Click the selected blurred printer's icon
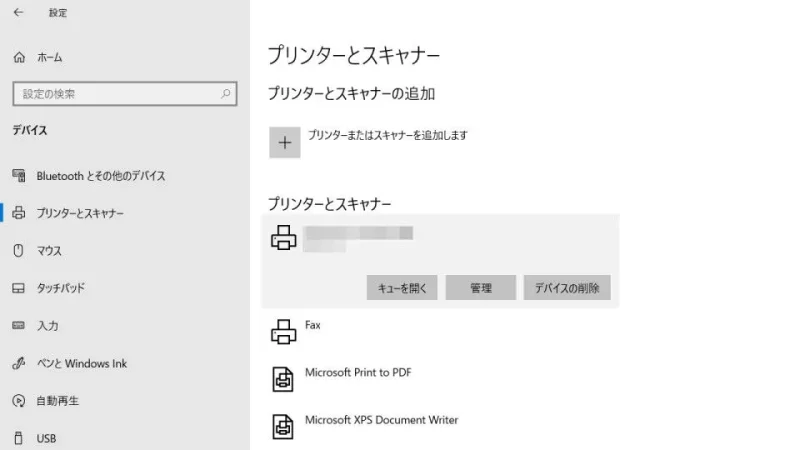Image resolution: width=800 pixels, height=450 pixels. pyautogui.click(x=284, y=238)
